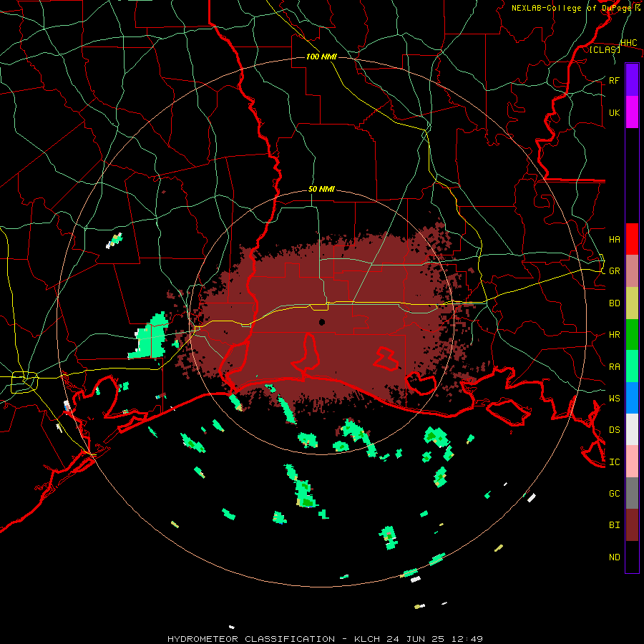Click the RA legend label

click(x=614, y=367)
